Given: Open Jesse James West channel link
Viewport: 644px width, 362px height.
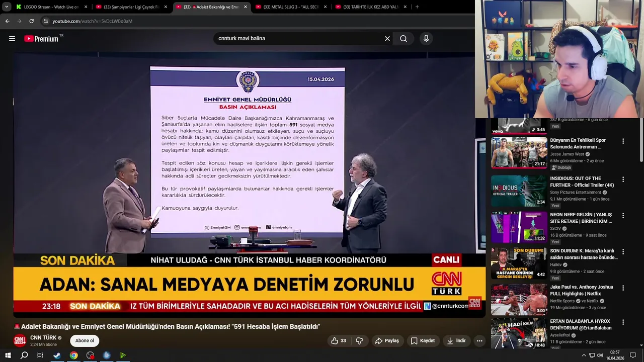Looking at the screenshot, I should (567, 154).
